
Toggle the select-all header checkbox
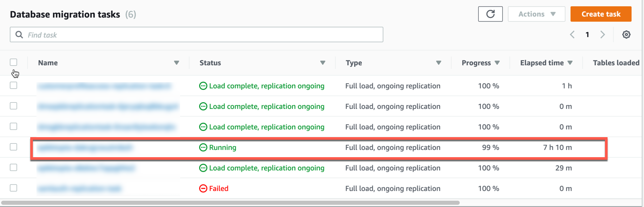click(x=14, y=62)
